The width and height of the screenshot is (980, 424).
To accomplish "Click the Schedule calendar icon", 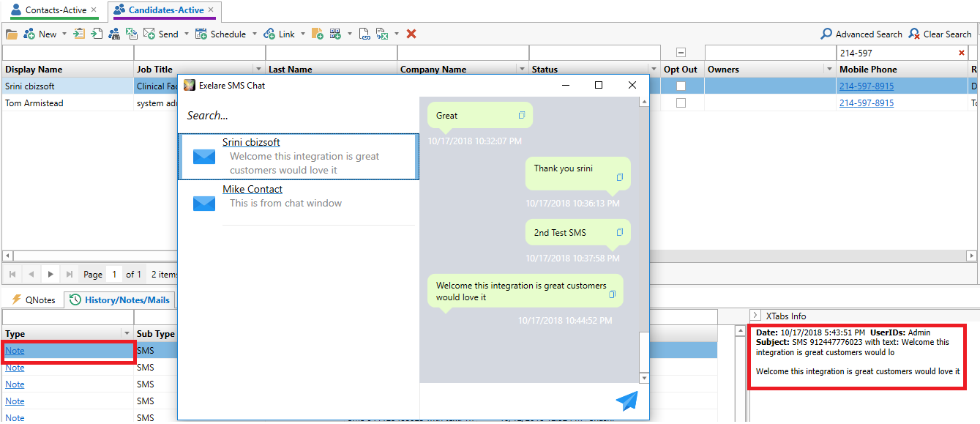I will 201,34.
